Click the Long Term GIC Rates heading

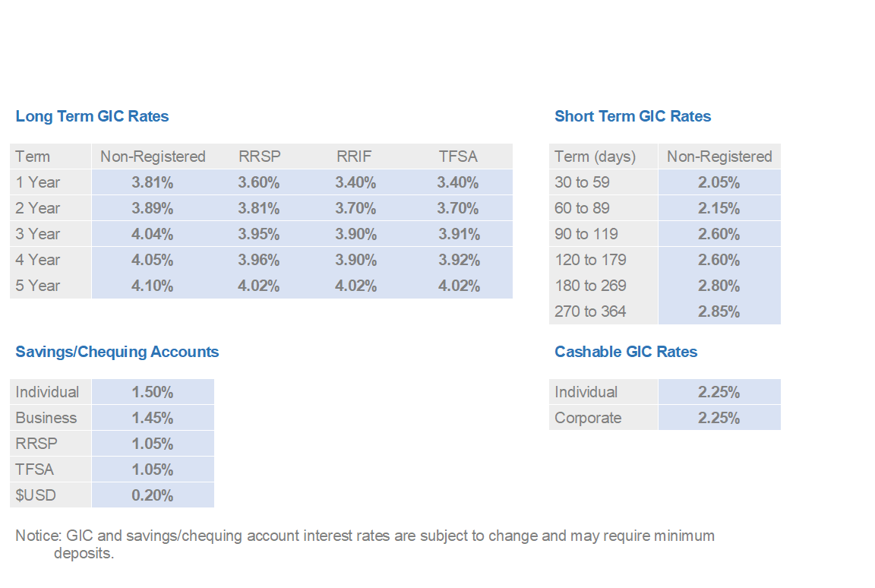click(x=92, y=116)
